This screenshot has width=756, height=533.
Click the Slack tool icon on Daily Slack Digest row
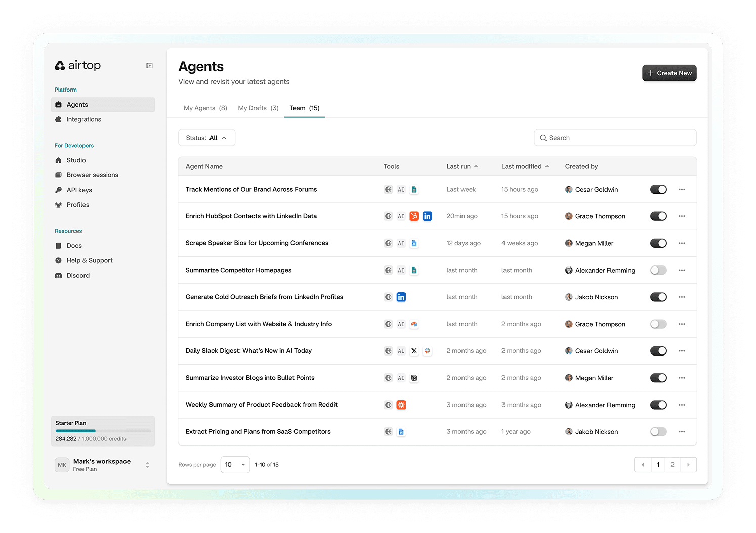tap(427, 350)
